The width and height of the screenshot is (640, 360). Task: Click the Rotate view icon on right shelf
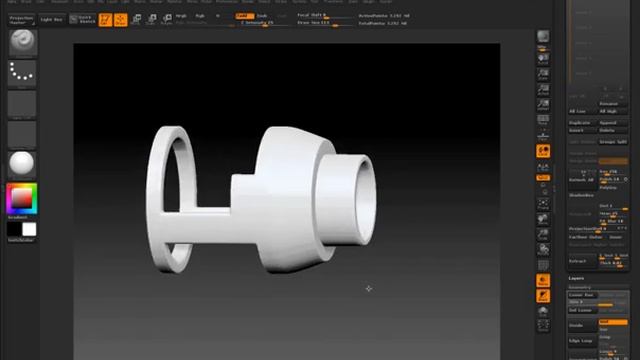pyautogui.click(x=543, y=250)
